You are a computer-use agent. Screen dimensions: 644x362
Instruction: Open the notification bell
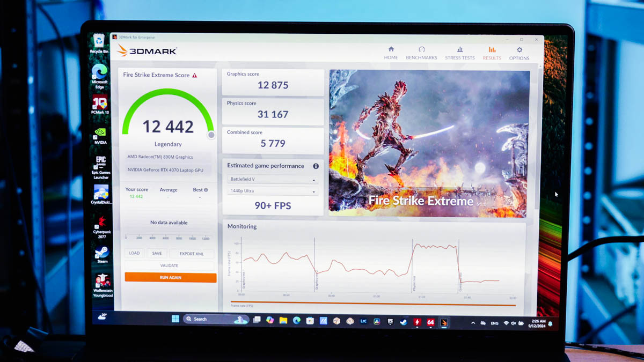point(550,324)
